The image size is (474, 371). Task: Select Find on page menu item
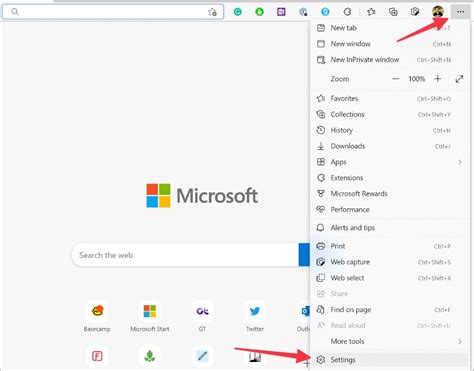click(390, 310)
